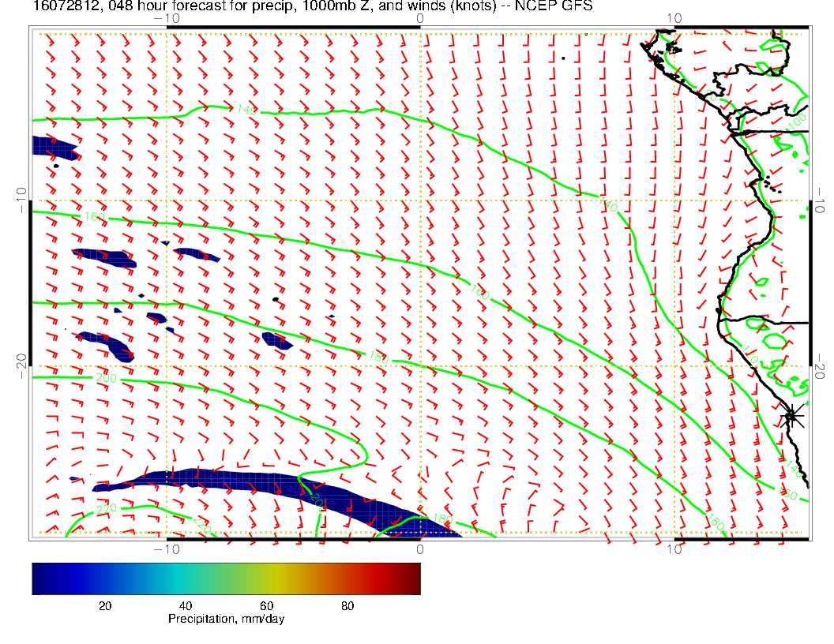
Task: Click the 60 tick label under colorbar
Action: coord(266,605)
